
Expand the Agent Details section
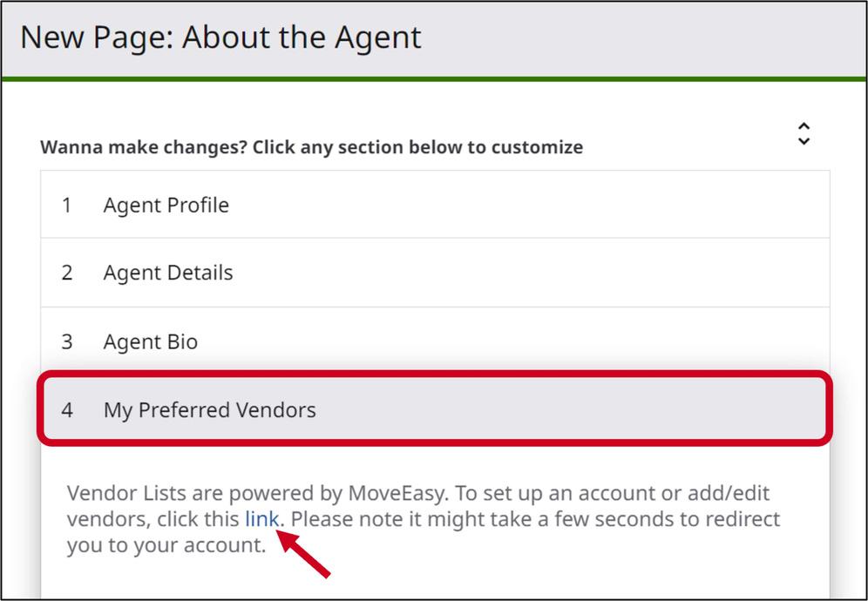(168, 273)
